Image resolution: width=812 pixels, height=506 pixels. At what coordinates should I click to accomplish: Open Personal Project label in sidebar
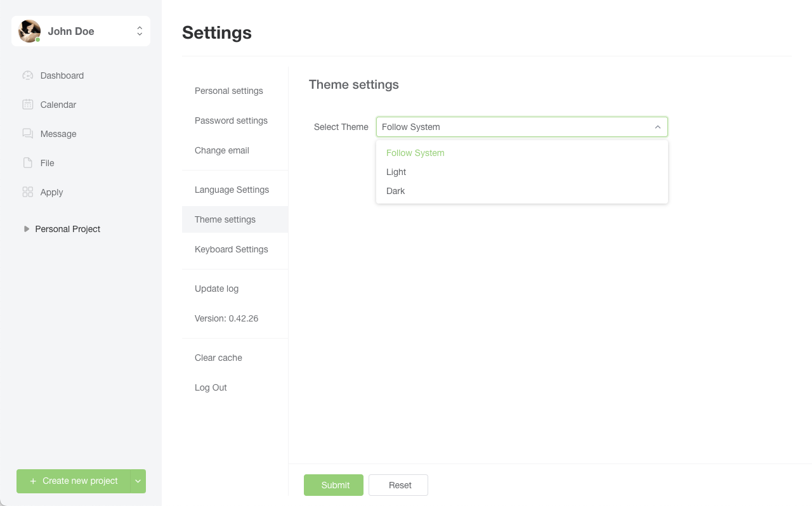pyautogui.click(x=68, y=229)
